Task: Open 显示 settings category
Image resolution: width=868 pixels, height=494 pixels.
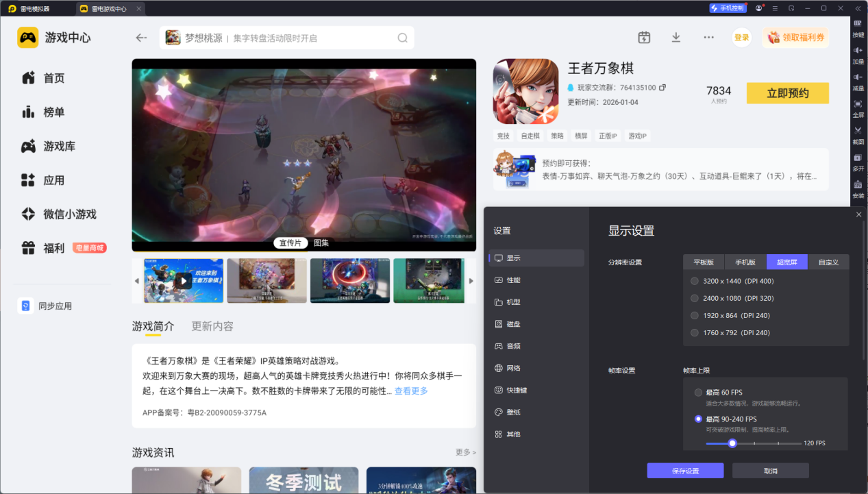Action: coord(537,258)
